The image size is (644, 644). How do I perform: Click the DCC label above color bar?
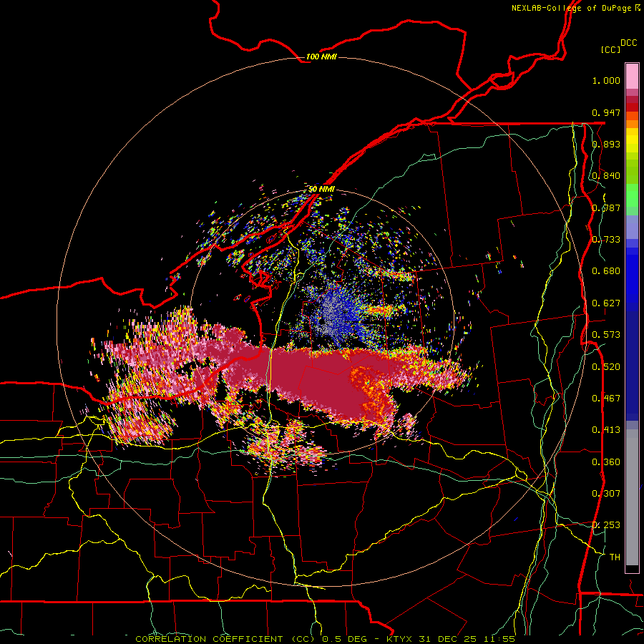(629, 43)
